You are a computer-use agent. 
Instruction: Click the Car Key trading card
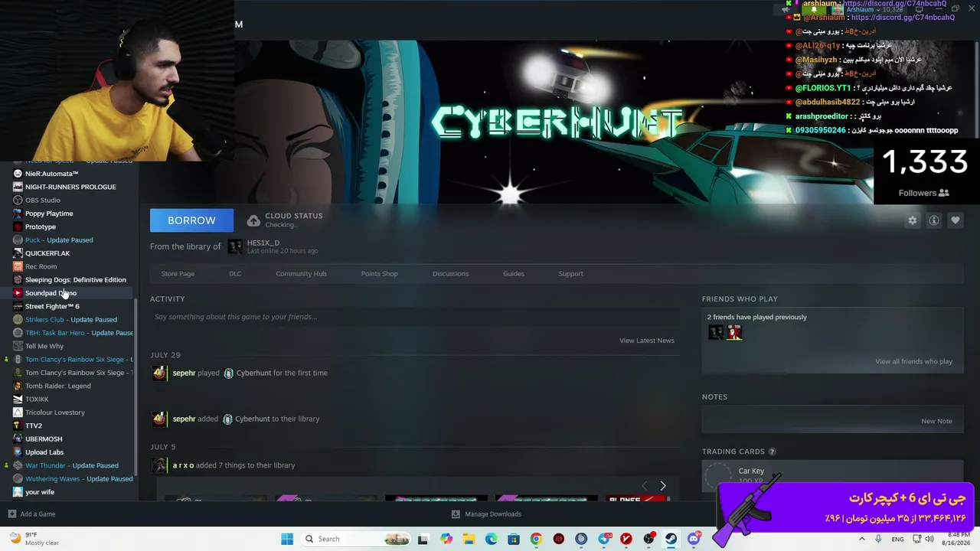pyautogui.click(x=832, y=474)
